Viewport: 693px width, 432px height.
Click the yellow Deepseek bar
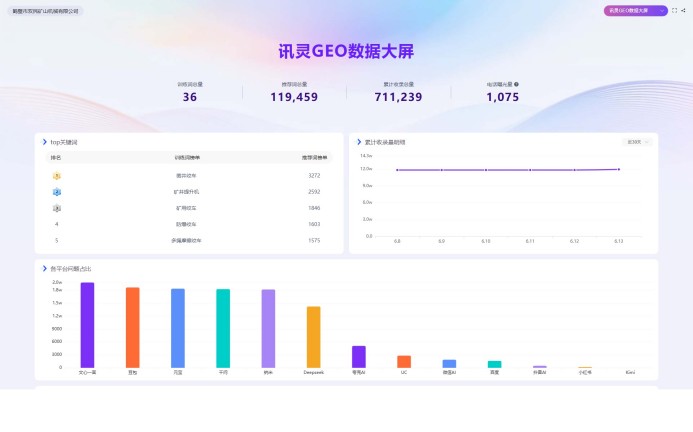[313, 337]
